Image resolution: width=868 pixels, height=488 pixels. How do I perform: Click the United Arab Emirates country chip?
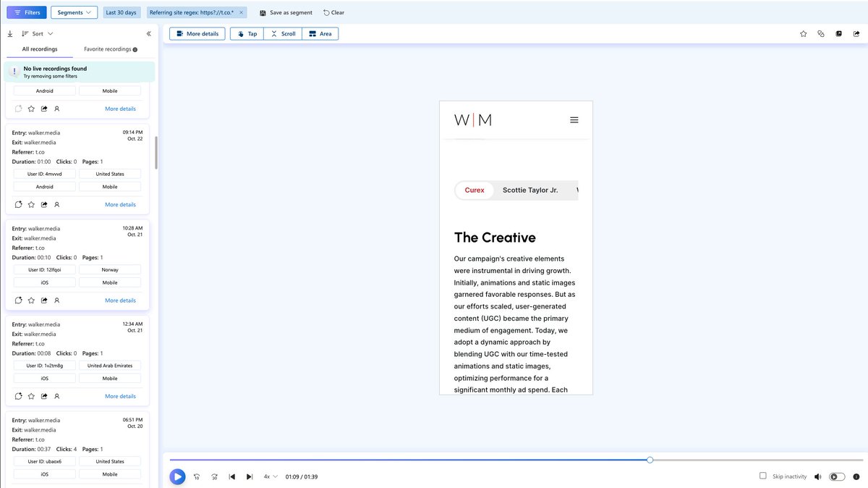click(110, 366)
